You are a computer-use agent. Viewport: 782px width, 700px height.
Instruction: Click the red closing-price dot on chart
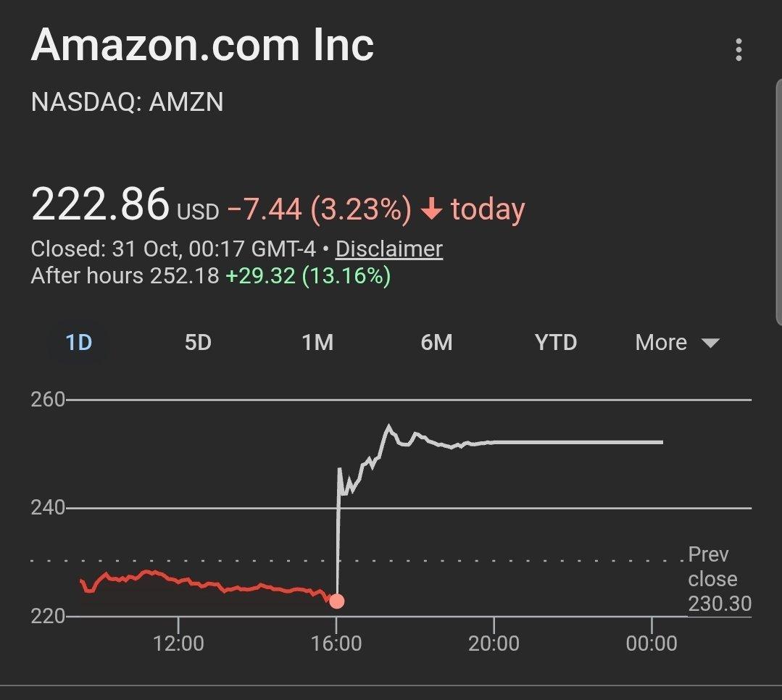337,601
